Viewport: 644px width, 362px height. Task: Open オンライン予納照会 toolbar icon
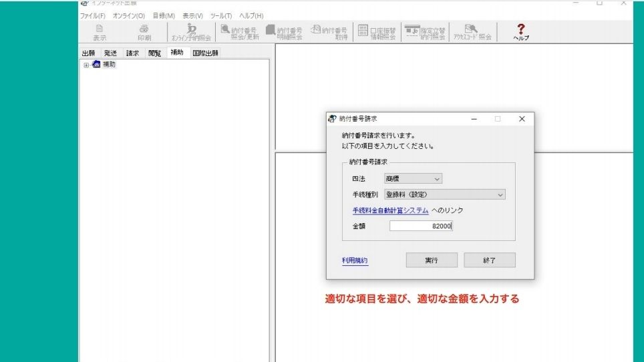click(x=191, y=32)
